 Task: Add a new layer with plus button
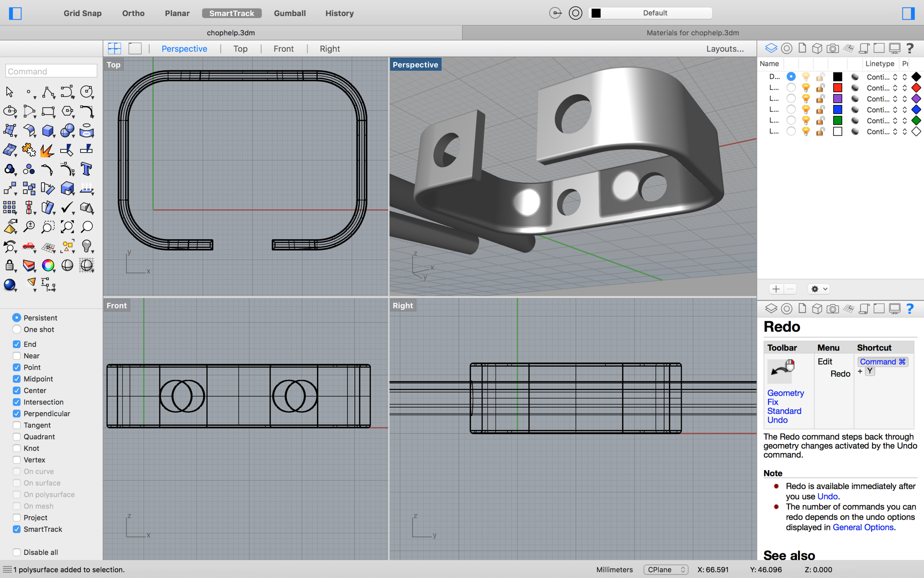click(x=776, y=289)
